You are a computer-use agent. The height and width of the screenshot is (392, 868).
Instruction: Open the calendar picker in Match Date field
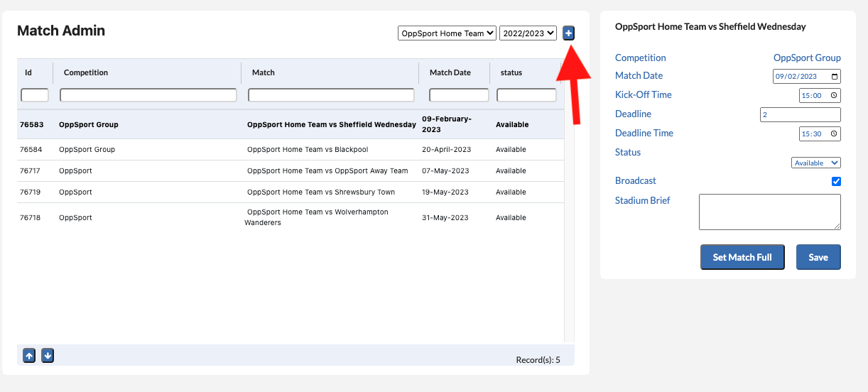click(x=834, y=76)
